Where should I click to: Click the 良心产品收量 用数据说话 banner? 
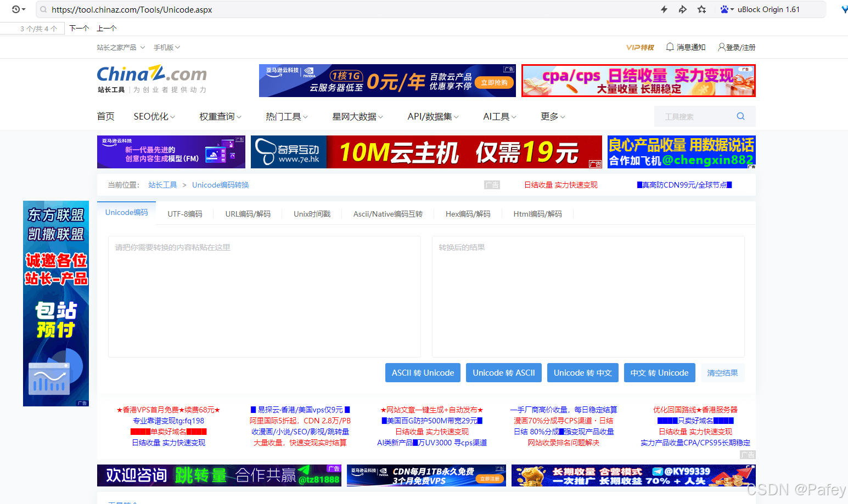click(682, 152)
